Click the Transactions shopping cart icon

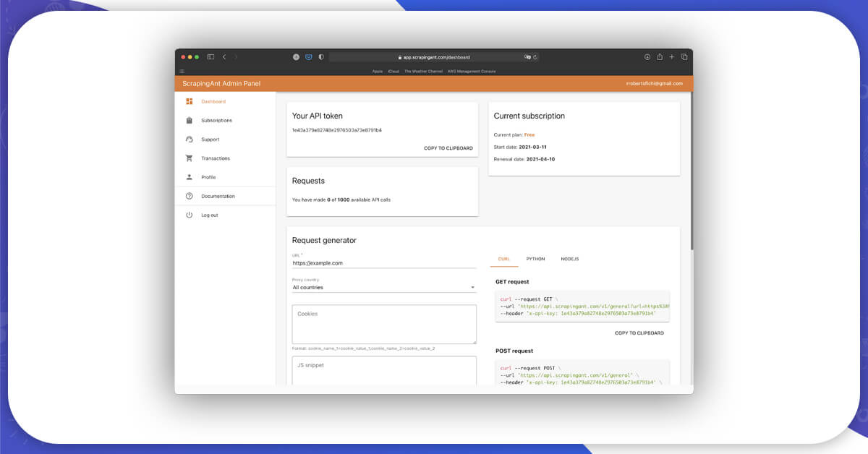pyautogui.click(x=190, y=158)
